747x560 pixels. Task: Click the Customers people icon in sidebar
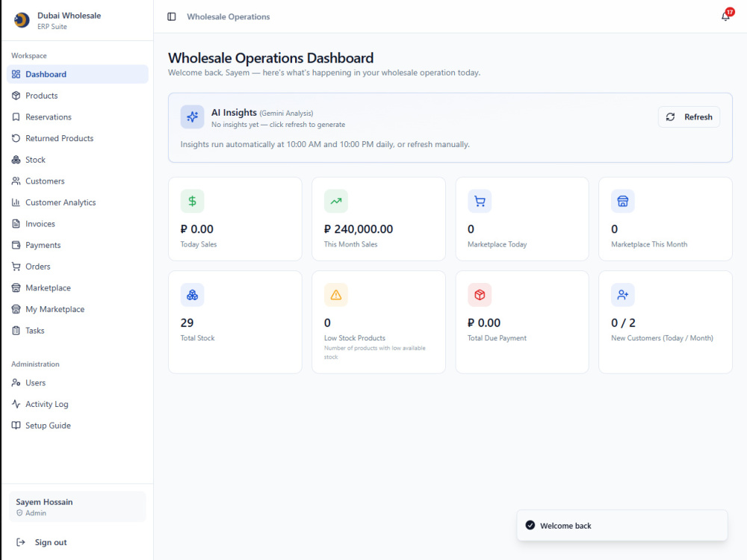(16, 181)
